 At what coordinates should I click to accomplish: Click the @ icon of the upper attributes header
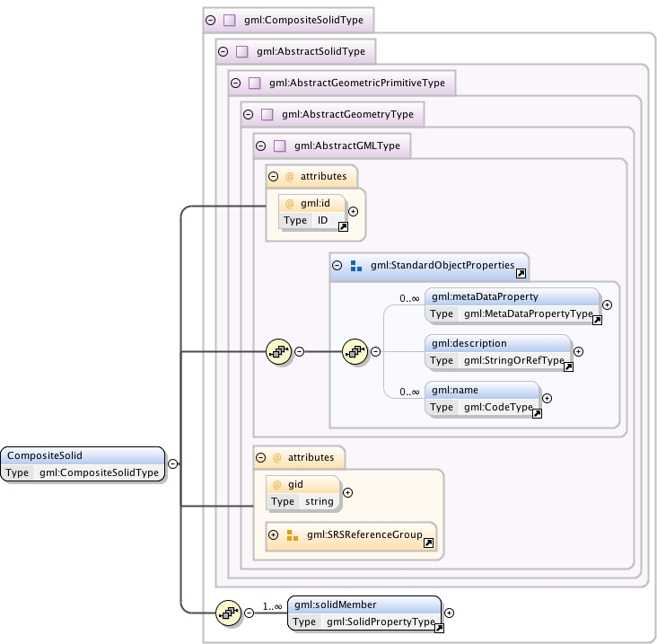290,177
